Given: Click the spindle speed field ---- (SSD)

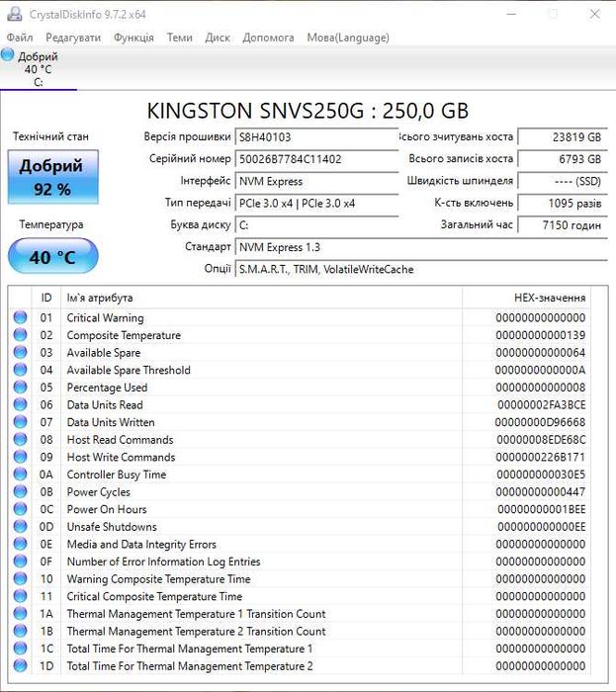Looking at the screenshot, I should [x=563, y=181].
